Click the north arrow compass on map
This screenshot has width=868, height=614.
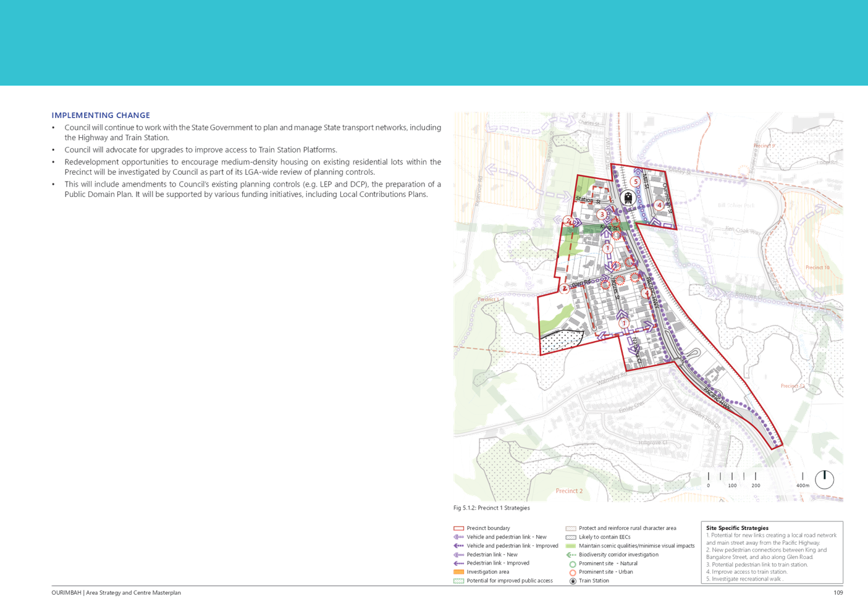click(824, 477)
